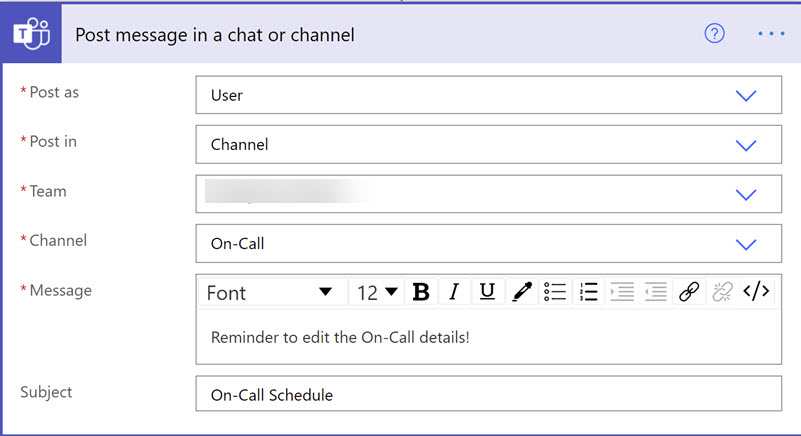The width and height of the screenshot is (801, 436).
Task: Insert a numbered list
Action: pyautogui.click(x=588, y=292)
